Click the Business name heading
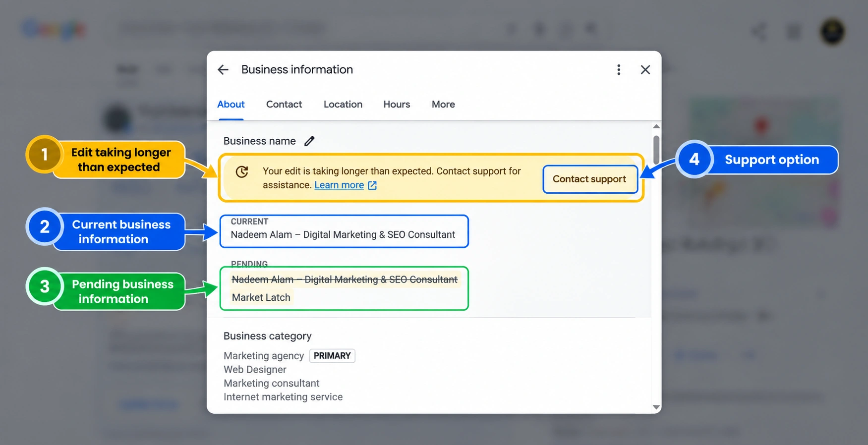The width and height of the screenshot is (868, 445). (259, 141)
